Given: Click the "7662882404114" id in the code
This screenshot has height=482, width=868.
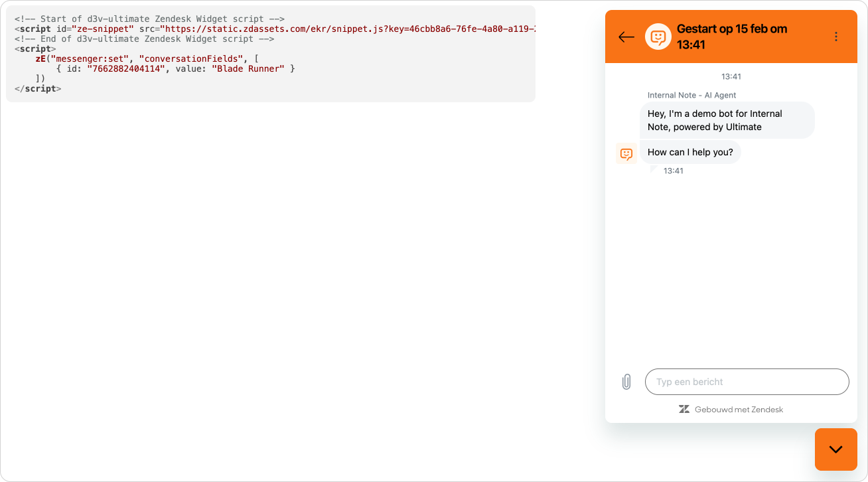Looking at the screenshot, I should [x=125, y=68].
